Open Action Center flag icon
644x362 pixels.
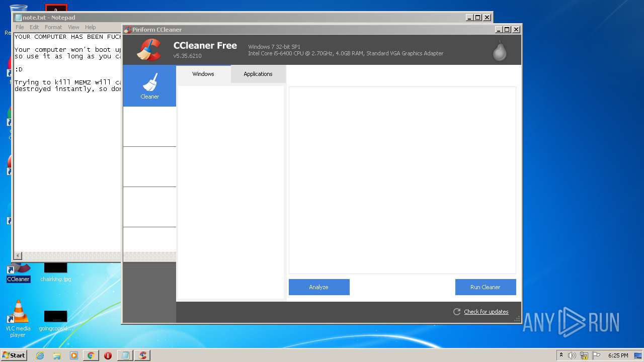596,355
